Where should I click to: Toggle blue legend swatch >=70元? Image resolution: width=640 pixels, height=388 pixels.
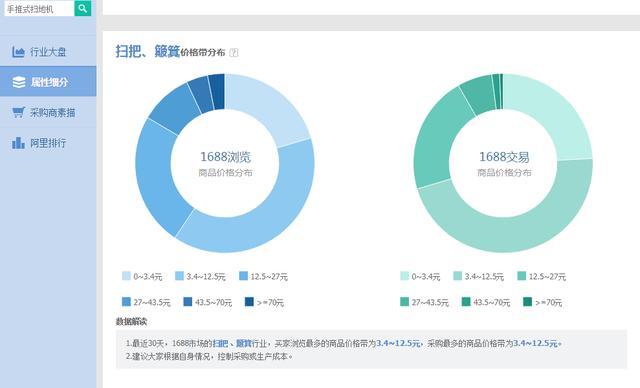pos(249,302)
